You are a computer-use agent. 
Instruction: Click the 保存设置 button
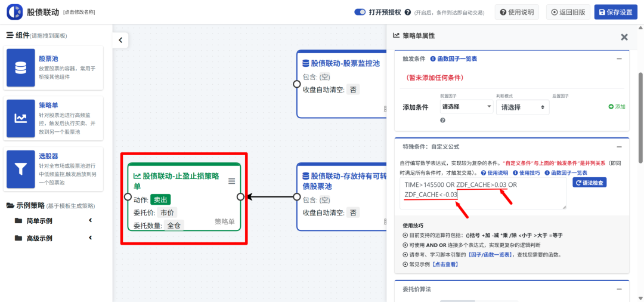(x=615, y=12)
